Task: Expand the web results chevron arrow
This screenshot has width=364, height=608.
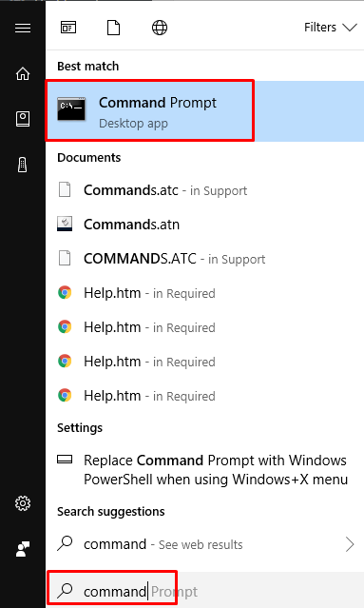Action: (350, 544)
